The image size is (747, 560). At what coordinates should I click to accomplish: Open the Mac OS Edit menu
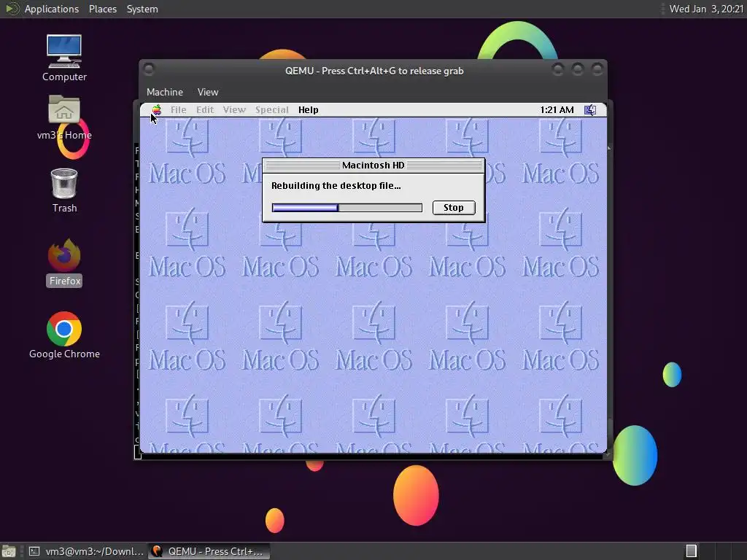[205, 110]
